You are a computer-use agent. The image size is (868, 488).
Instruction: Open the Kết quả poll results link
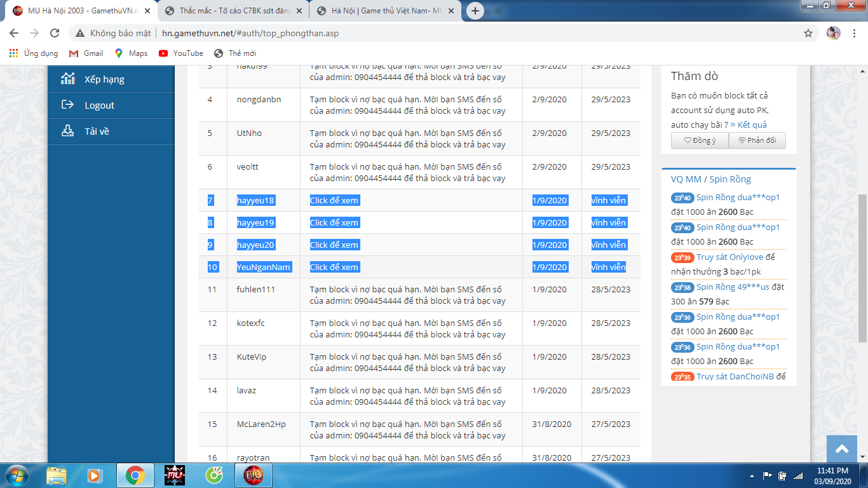point(749,125)
